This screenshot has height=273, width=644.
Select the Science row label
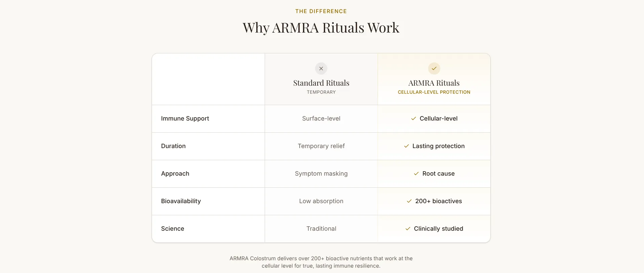click(x=173, y=229)
